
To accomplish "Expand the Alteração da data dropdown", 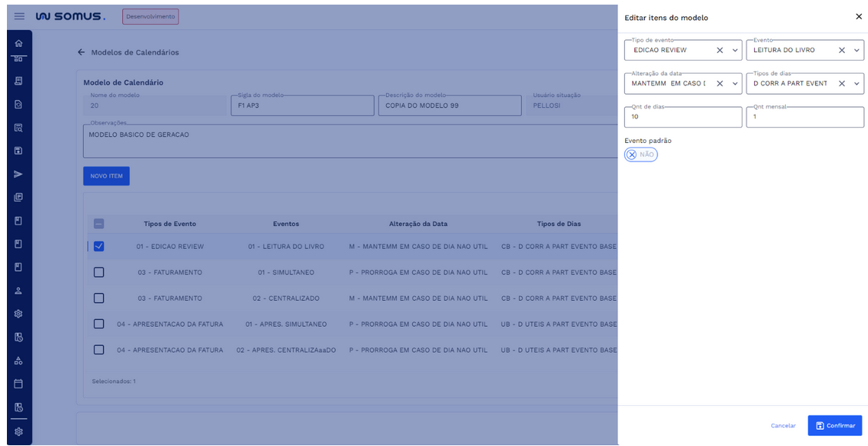I will 735,83.
